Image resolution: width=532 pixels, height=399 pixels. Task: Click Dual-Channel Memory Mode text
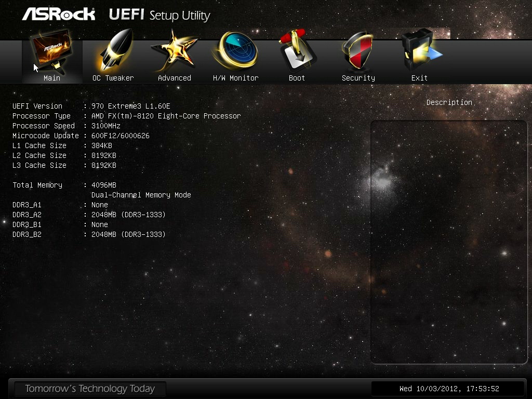[x=141, y=195]
